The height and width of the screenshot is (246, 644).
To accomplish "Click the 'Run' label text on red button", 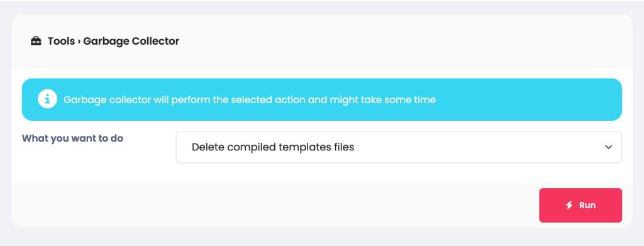I will pyautogui.click(x=587, y=205).
